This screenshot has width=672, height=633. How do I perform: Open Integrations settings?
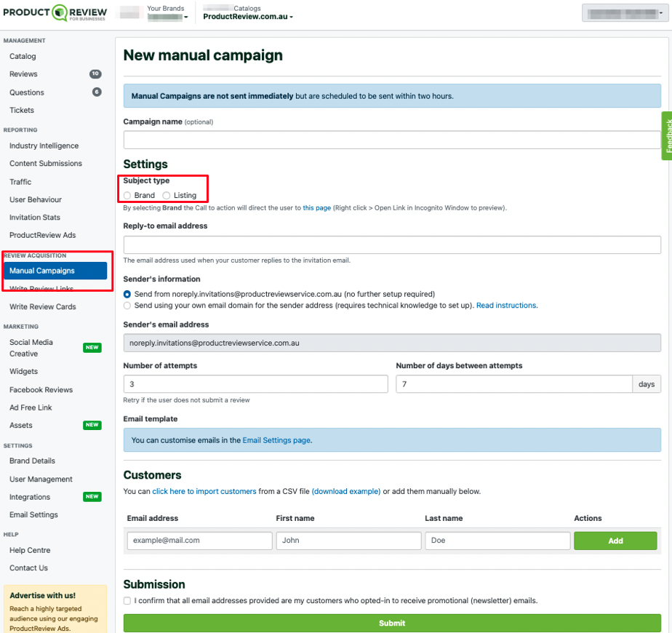pos(30,497)
